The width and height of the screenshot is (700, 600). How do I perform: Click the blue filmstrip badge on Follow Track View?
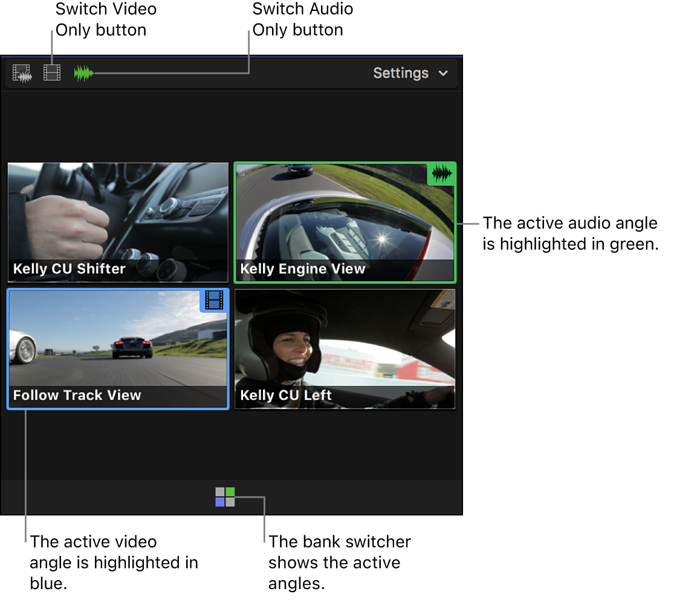click(x=214, y=301)
